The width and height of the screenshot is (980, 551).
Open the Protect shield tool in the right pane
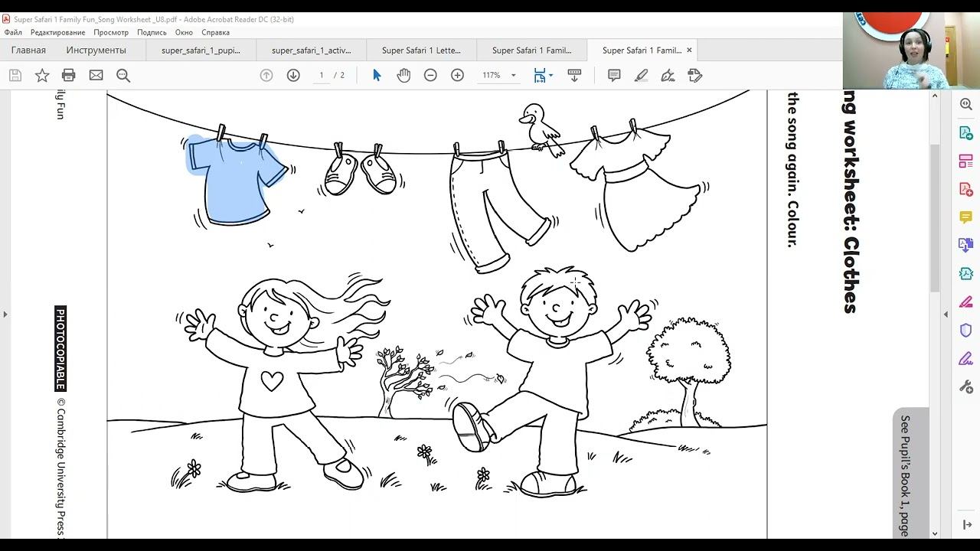click(x=966, y=331)
